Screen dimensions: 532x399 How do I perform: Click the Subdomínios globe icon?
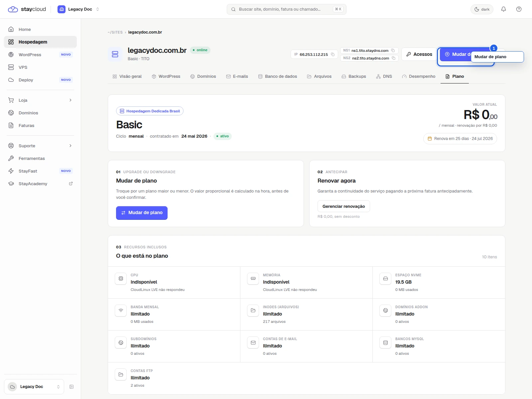coord(121,342)
